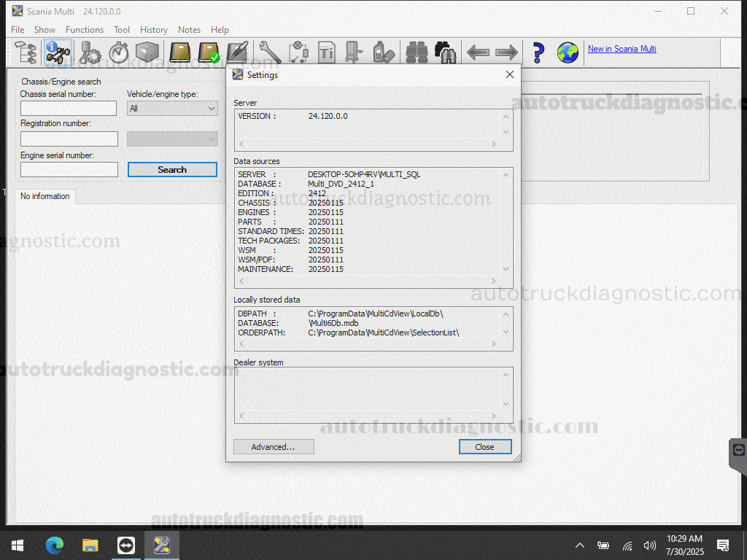Screen dimensions: 747x560
Task: Select the stopwatch standard times icon
Action: [x=119, y=52]
